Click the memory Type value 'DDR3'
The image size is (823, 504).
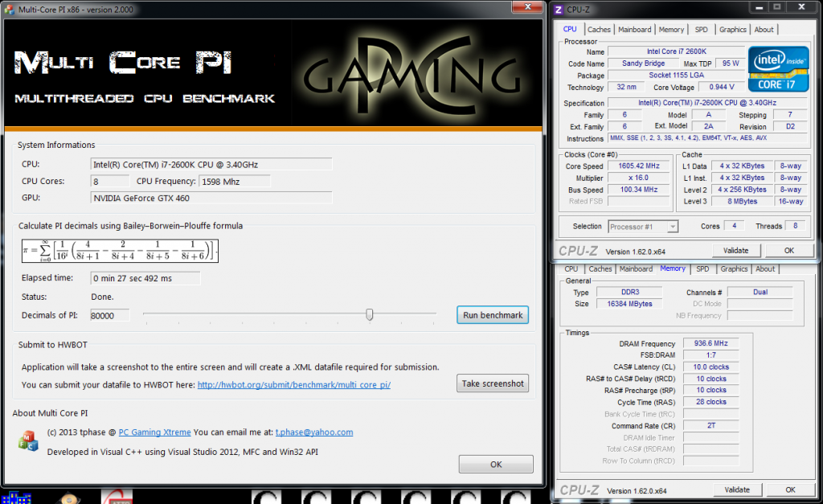[x=630, y=292]
